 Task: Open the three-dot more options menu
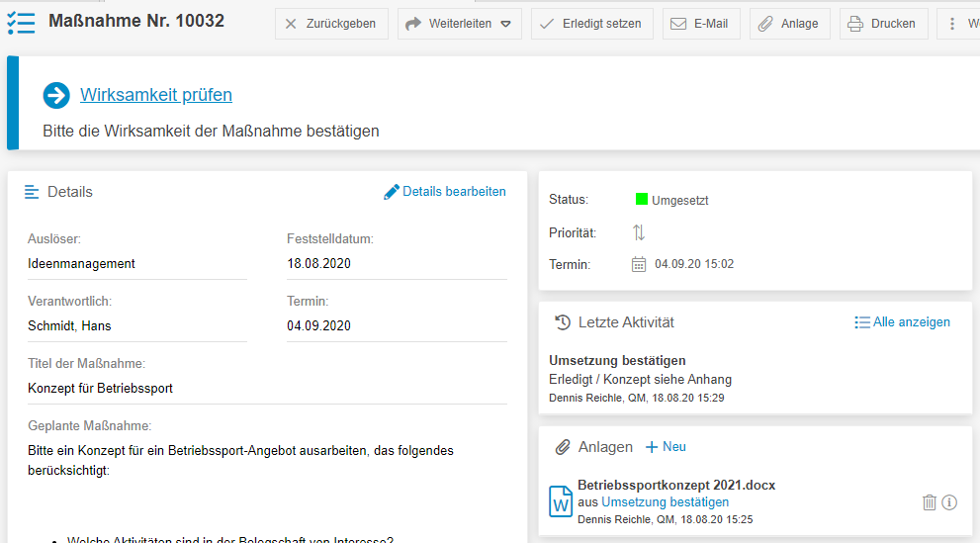point(952,24)
